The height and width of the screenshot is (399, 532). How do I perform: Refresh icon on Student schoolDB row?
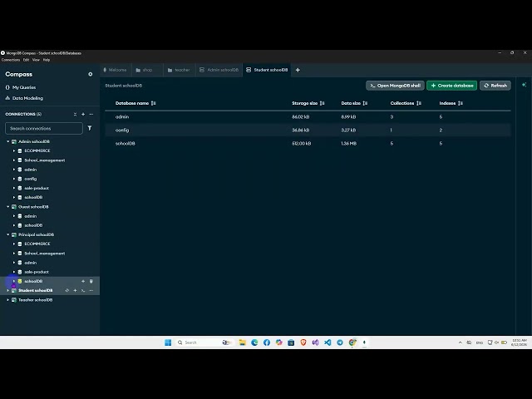tap(66, 290)
